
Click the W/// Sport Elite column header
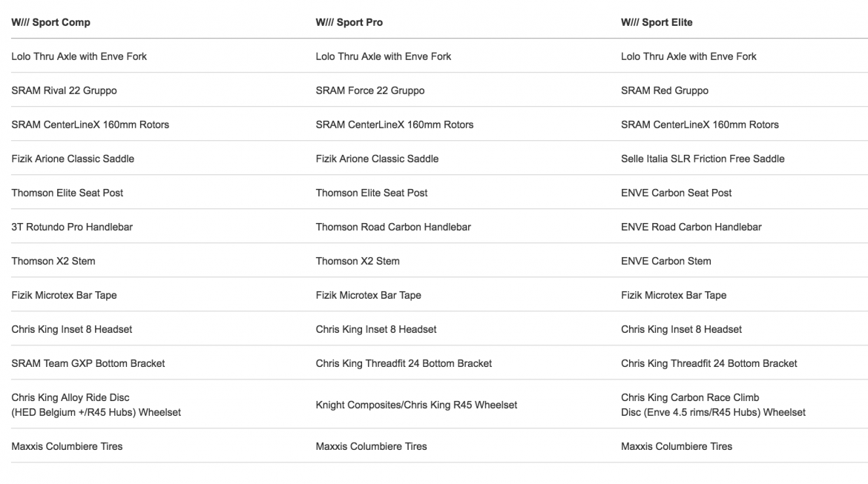pos(657,22)
